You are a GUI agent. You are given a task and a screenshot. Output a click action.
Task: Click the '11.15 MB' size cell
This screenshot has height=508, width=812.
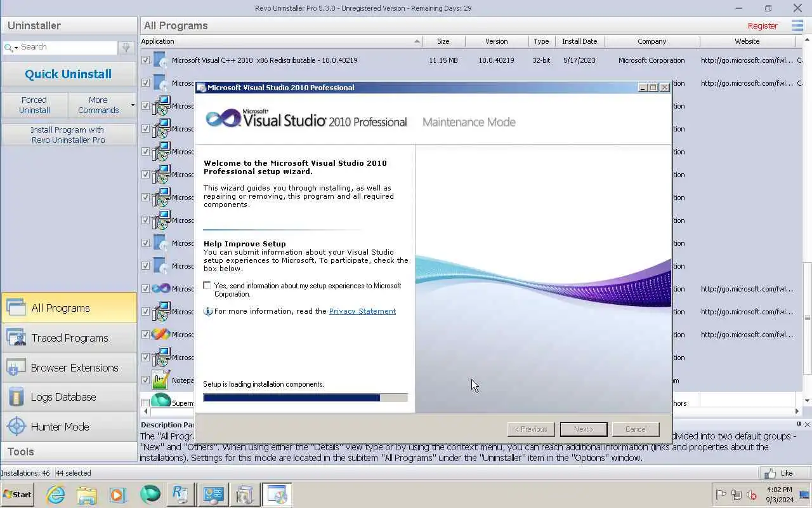click(x=443, y=60)
